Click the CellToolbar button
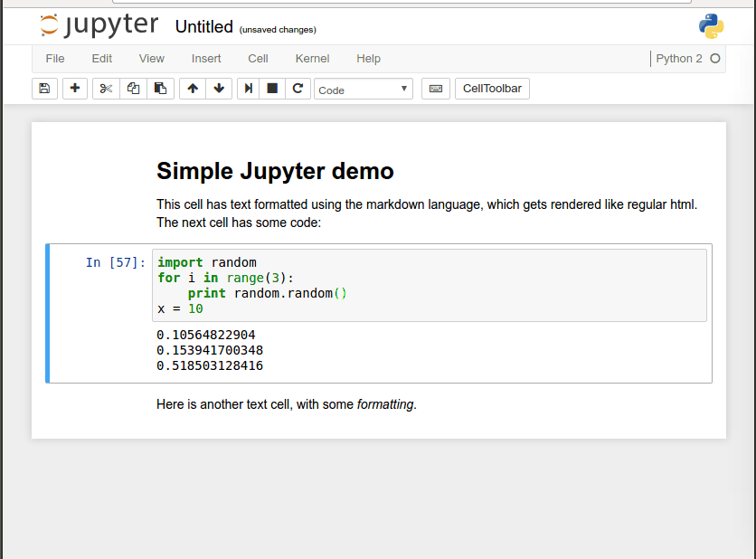This screenshot has width=756, height=559. pyautogui.click(x=492, y=89)
